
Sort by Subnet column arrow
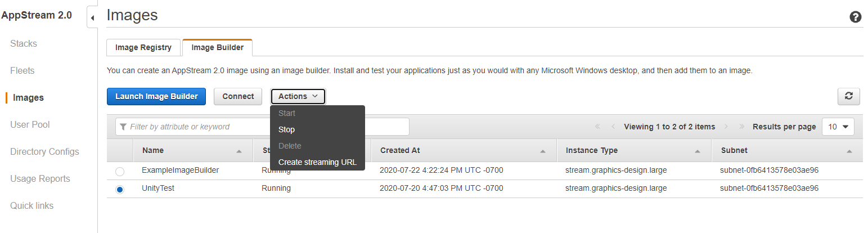(x=849, y=151)
